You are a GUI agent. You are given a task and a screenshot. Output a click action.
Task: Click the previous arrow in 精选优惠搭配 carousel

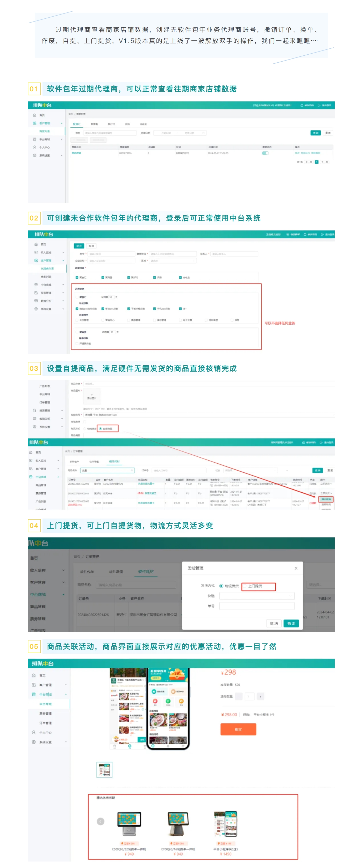pyautogui.click(x=101, y=821)
